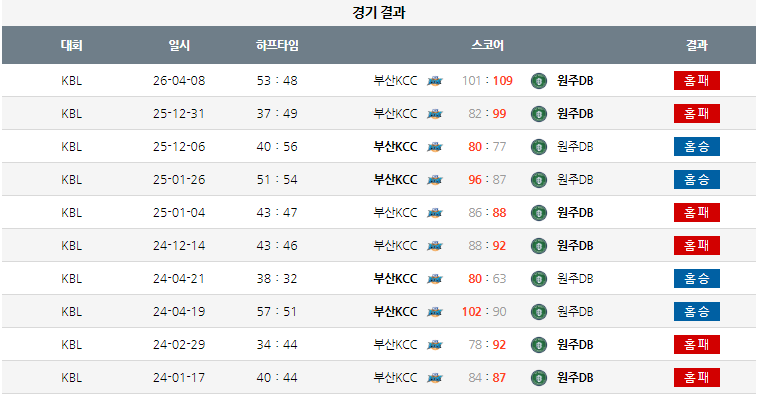Click Wonju DB logo in 24-02-29 row
Viewport: 761px width, 394px height.
[539, 345]
